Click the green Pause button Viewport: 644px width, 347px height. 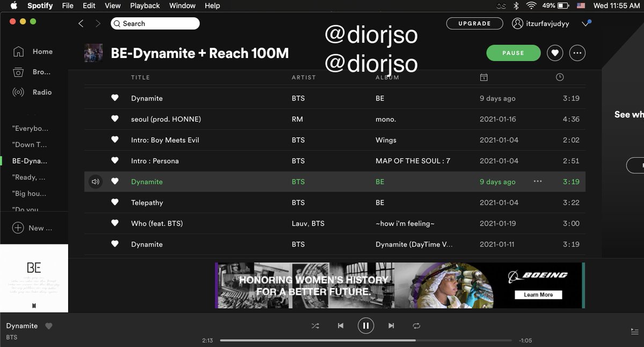click(513, 53)
